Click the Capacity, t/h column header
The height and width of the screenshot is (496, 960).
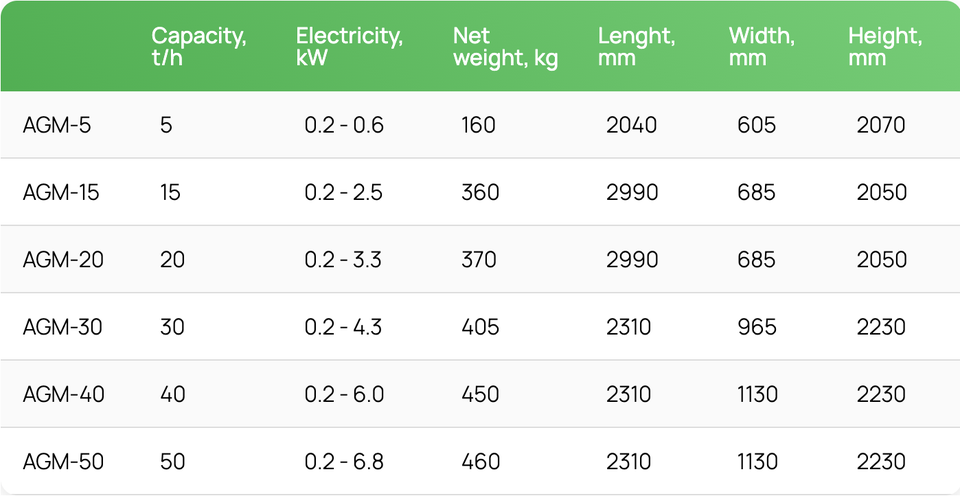click(199, 47)
